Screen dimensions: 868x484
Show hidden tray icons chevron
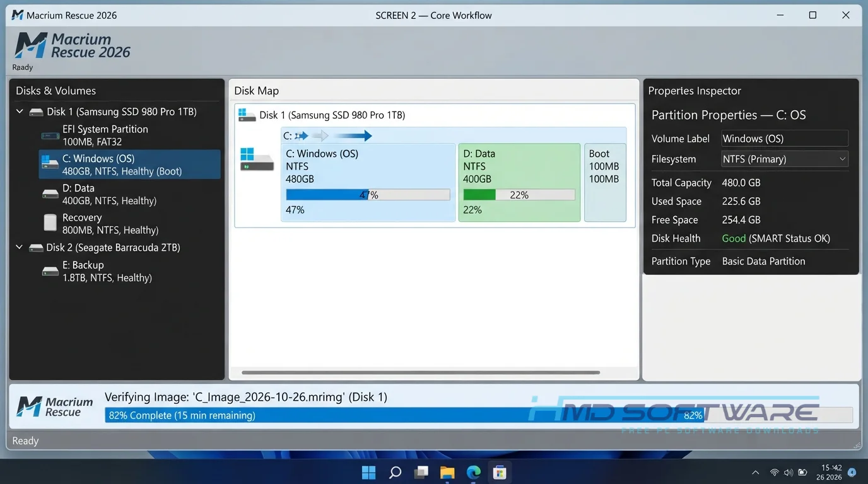(756, 473)
